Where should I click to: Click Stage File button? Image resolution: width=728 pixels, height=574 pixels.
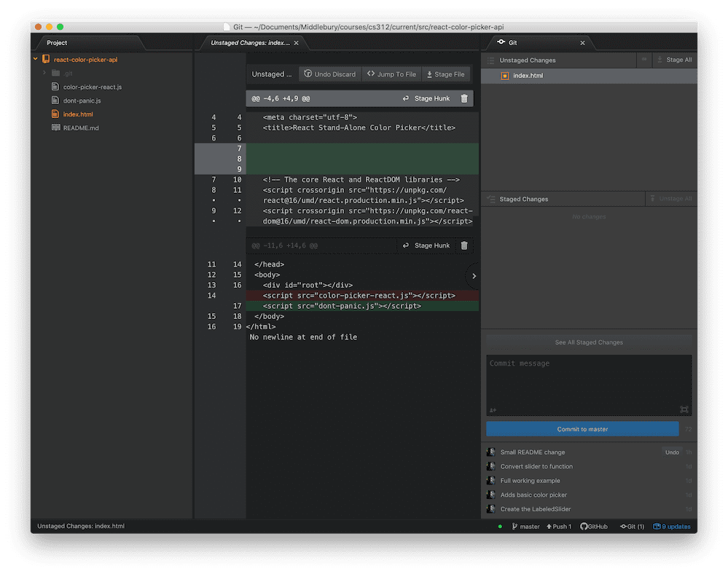[446, 74]
